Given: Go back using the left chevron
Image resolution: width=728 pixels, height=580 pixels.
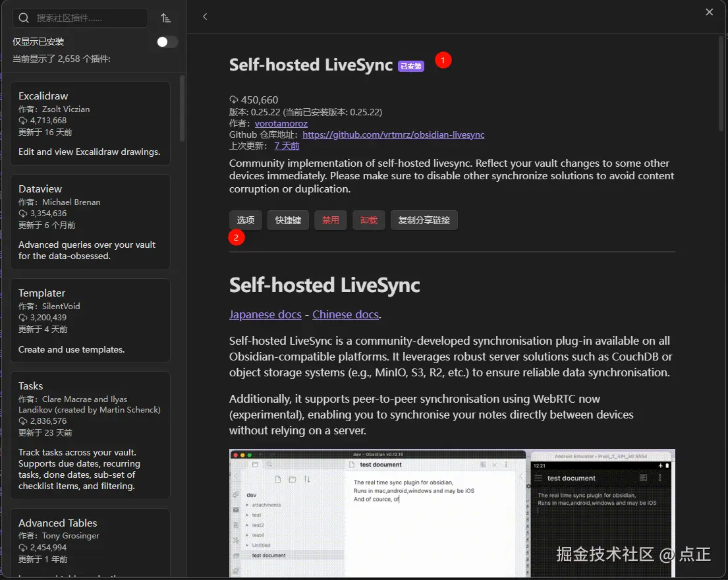Looking at the screenshot, I should click(x=205, y=16).
